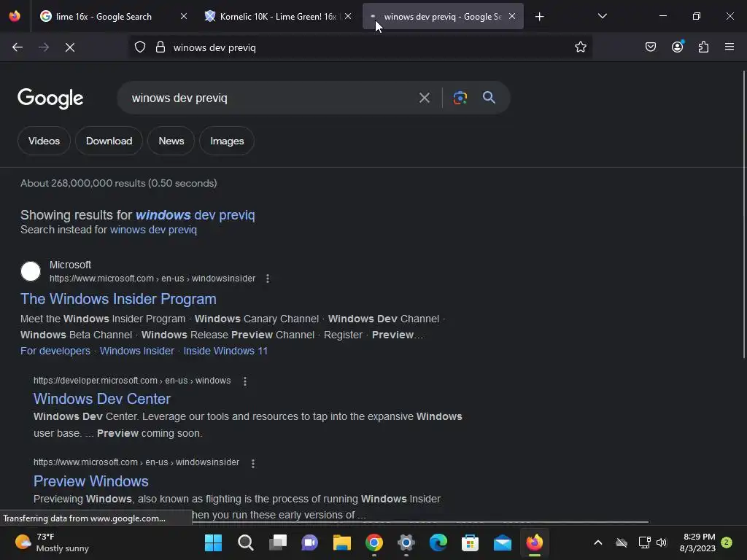Click the Google search magnifier button
Viewport: 747px width, 560px height.
(489, 98)
